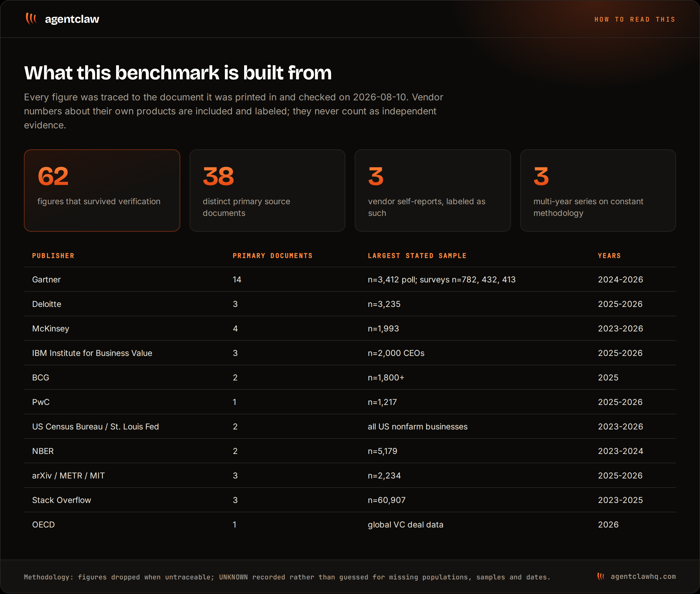Select the 62 figures that survived verification card
The height and width of the screenshot is (594, 700).
(x=102, y=191)
